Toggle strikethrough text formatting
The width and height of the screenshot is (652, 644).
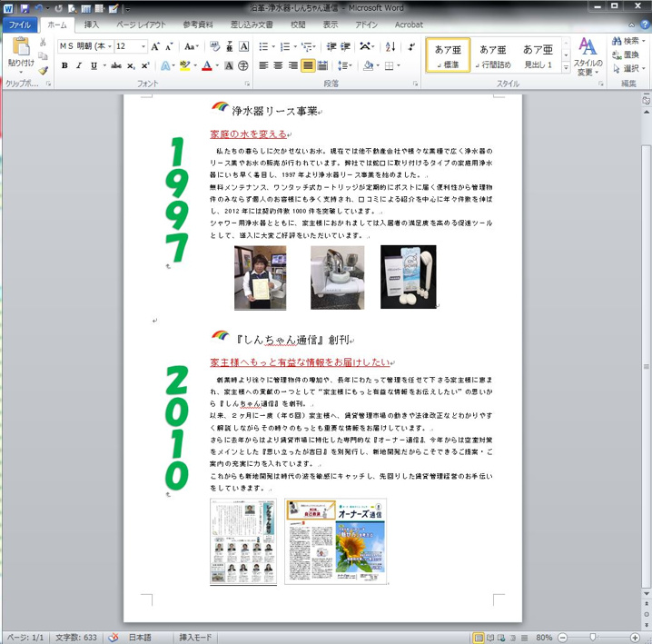tap(115, 65)
